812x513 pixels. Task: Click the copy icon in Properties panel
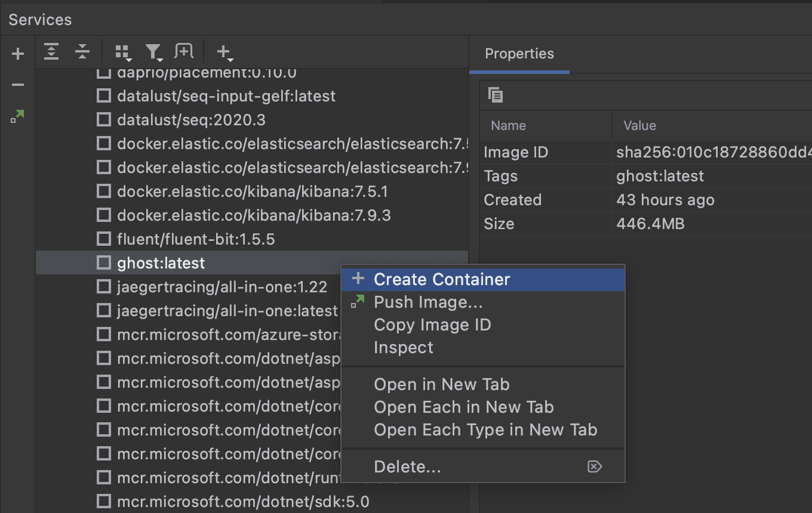click(x=496, y=95)
